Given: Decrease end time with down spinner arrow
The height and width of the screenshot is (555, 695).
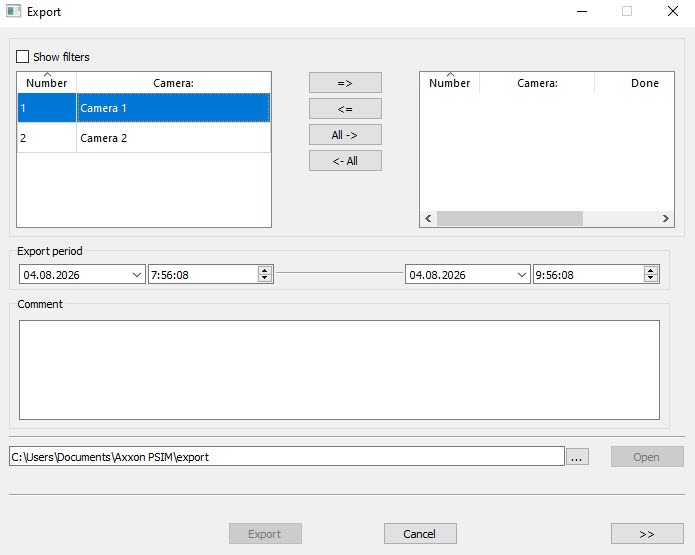Looking at the screenshot, I should click(650, 278).
